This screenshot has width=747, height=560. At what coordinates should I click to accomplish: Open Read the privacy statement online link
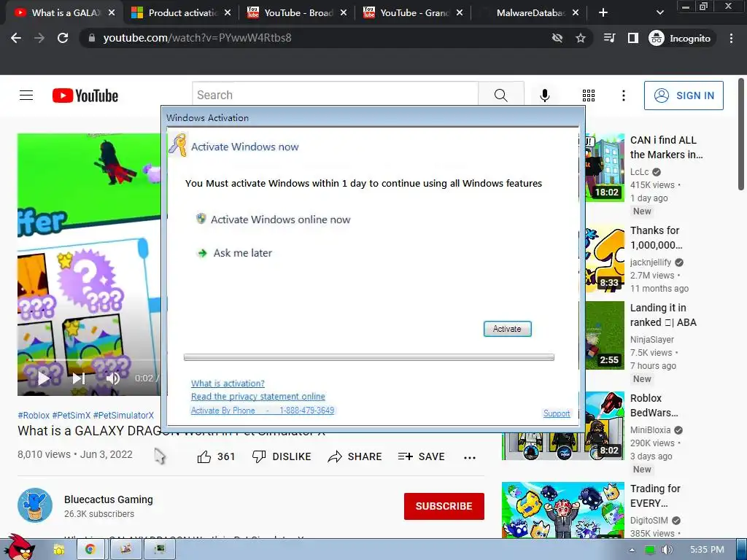coord(258,397)
